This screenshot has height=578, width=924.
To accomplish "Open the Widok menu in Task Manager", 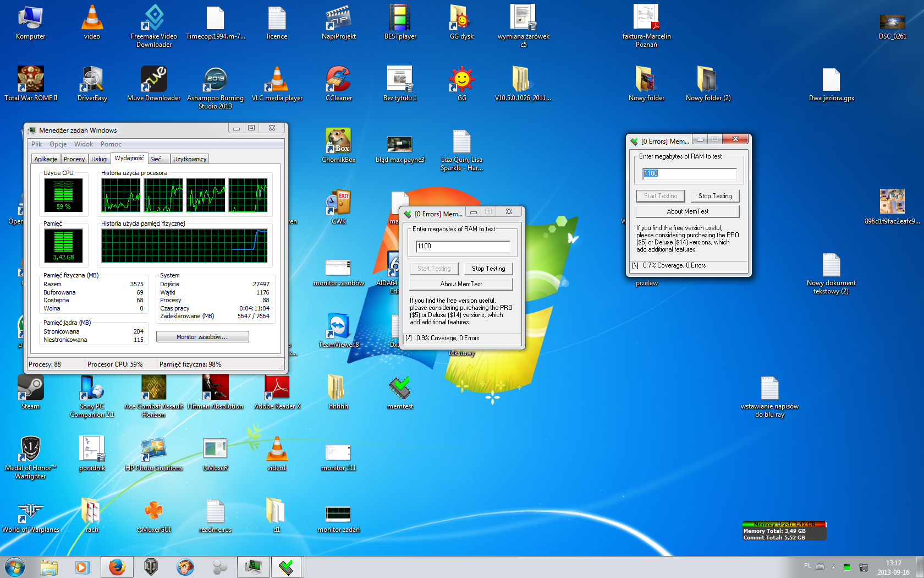I will 84,144.
